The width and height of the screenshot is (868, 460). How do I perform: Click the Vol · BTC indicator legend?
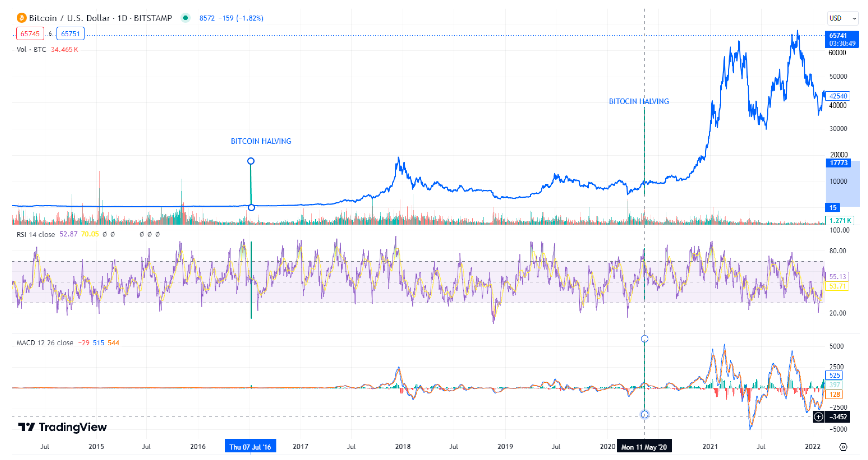point(31,49)
